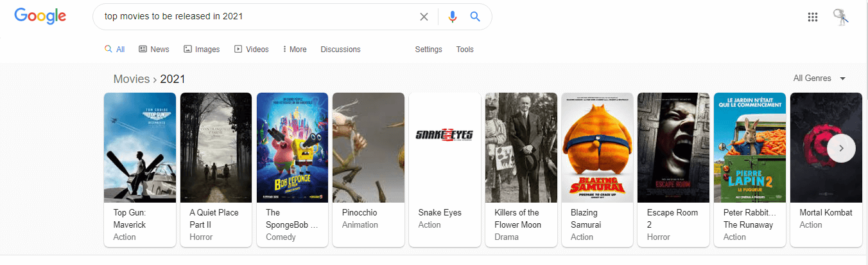Click 'Peter Rabbit… The Runaway' title
Image resolution: width=868 pixels, height=265 pixels.
pos(750,219)
